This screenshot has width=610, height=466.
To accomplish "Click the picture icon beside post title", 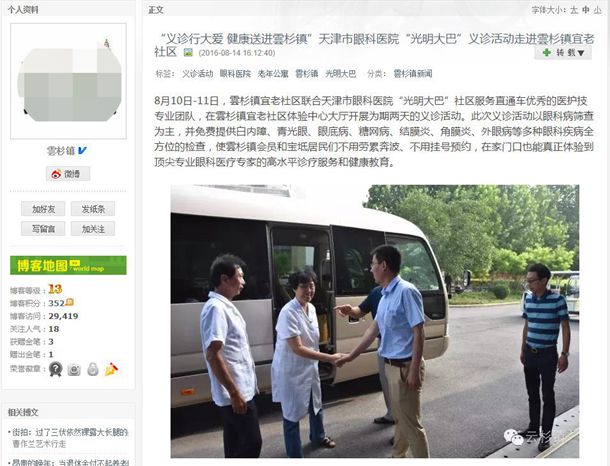I will pos(188,52).
